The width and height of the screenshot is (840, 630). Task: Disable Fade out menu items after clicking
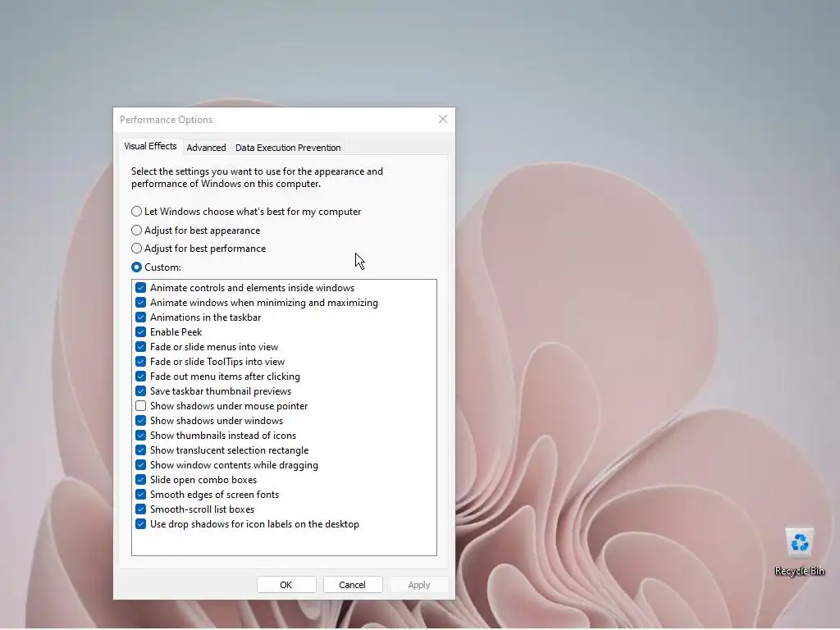point(140,376)
